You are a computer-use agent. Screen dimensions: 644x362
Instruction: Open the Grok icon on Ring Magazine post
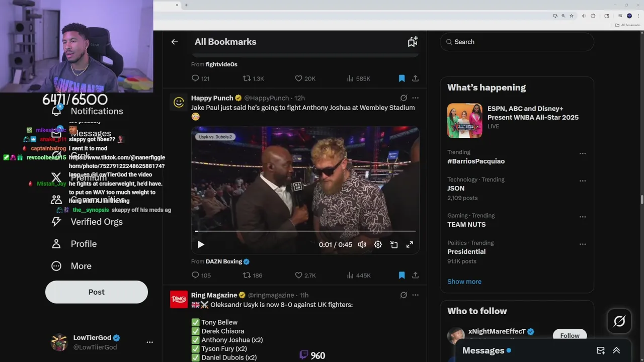404,295
